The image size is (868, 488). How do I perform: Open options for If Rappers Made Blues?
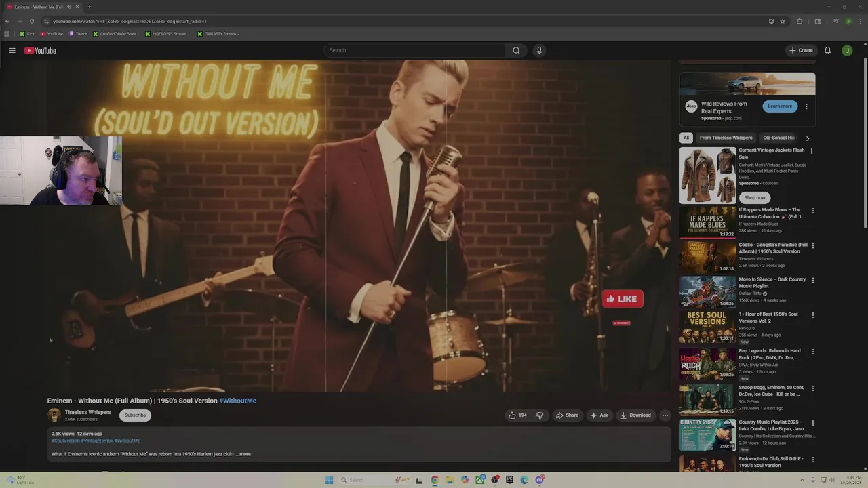point(812,211)
